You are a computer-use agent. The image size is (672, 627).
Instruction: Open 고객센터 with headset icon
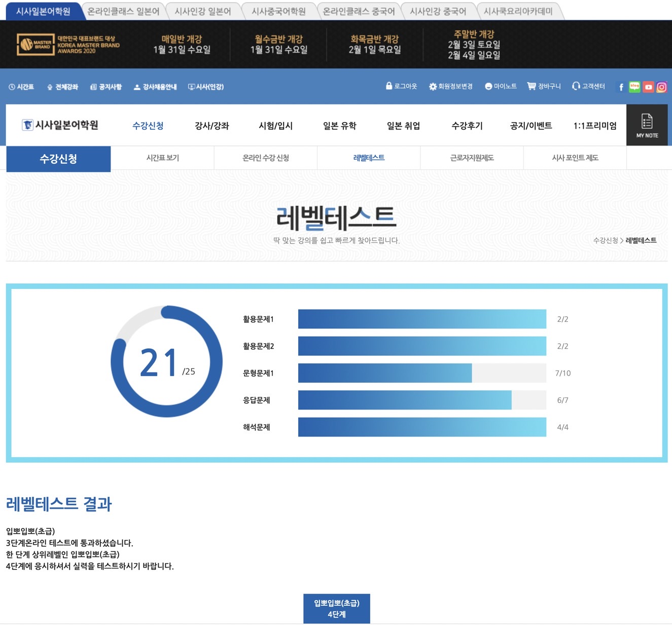(x=588, y=87)
